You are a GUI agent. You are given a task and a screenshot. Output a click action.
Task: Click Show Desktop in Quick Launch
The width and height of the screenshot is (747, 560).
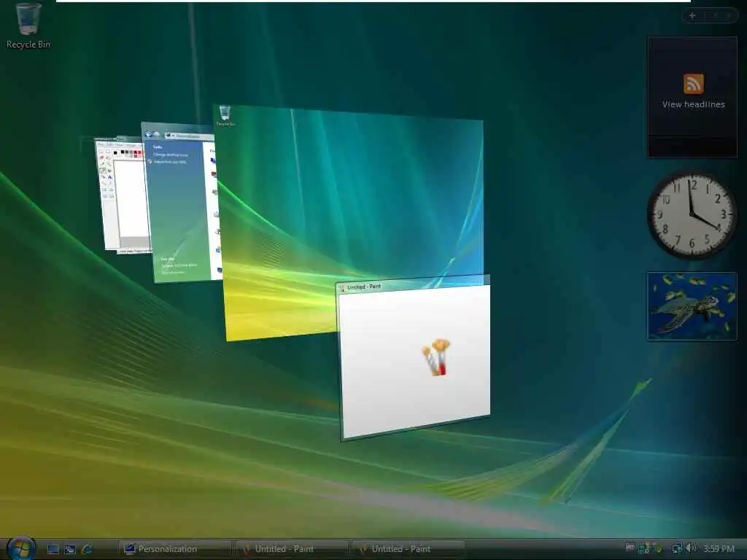53,549
